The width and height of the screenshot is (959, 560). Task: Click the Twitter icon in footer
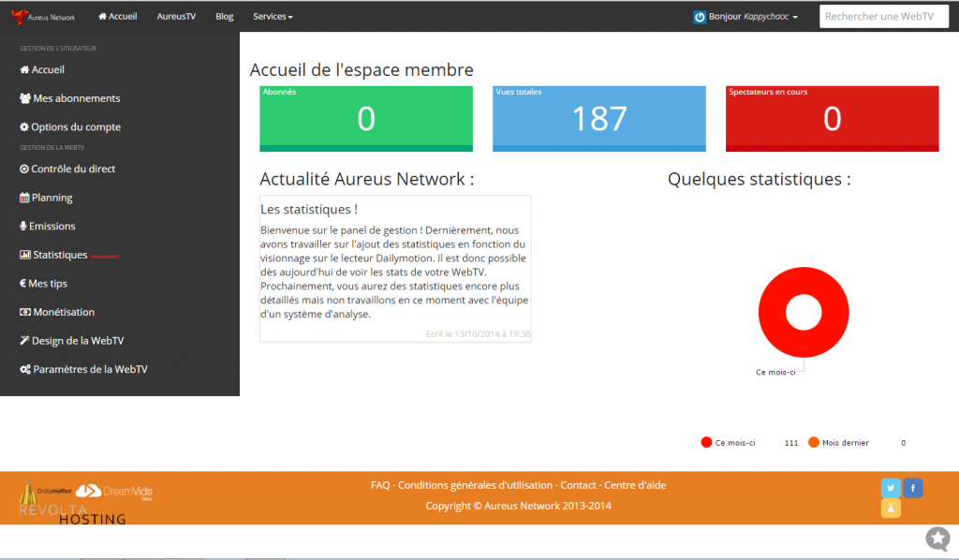[x=891, y=488]
